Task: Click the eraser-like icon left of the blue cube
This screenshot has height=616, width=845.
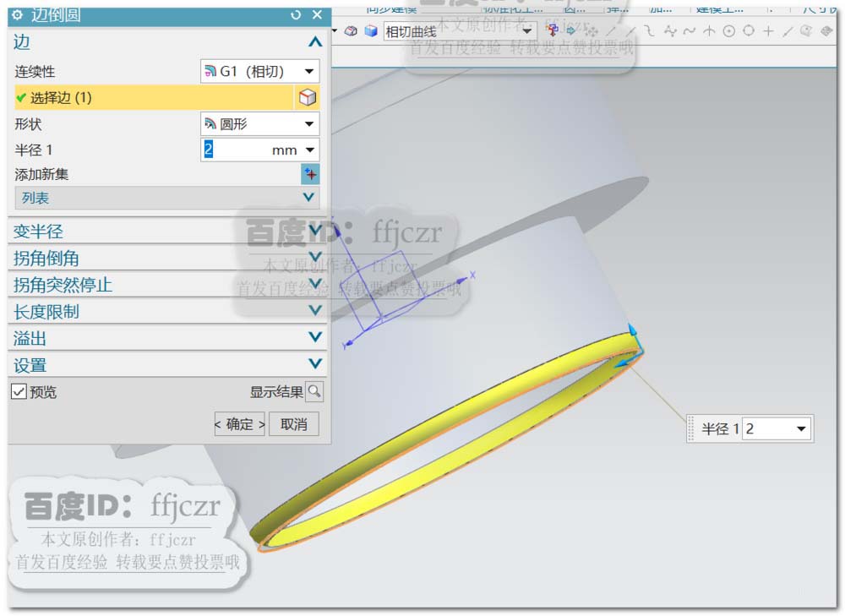Action: (x=351, y=30)
